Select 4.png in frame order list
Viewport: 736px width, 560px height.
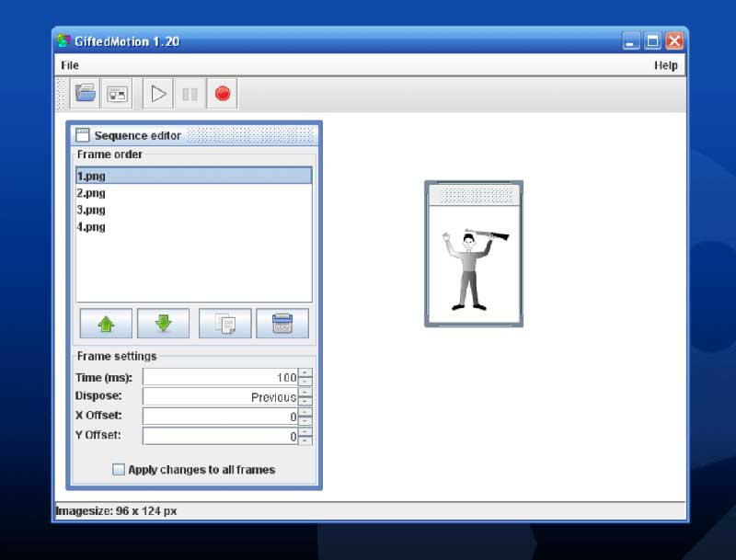click(x=91, y=227)
